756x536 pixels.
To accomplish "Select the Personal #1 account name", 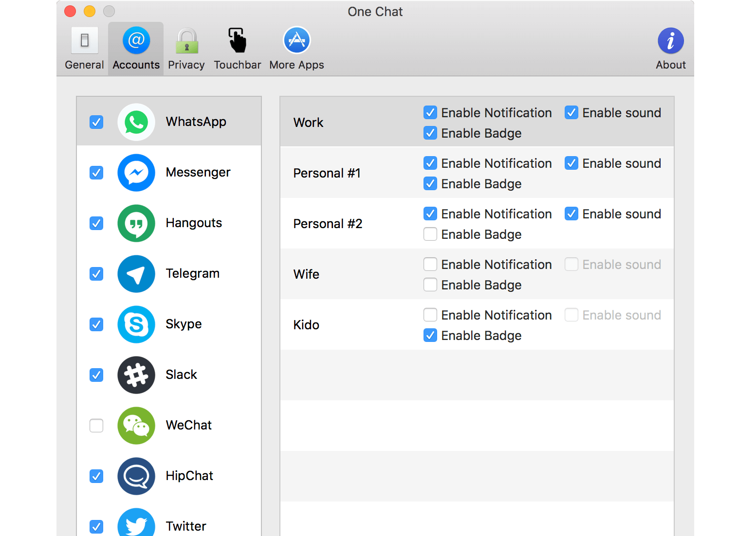I will (x=327, y=173).
